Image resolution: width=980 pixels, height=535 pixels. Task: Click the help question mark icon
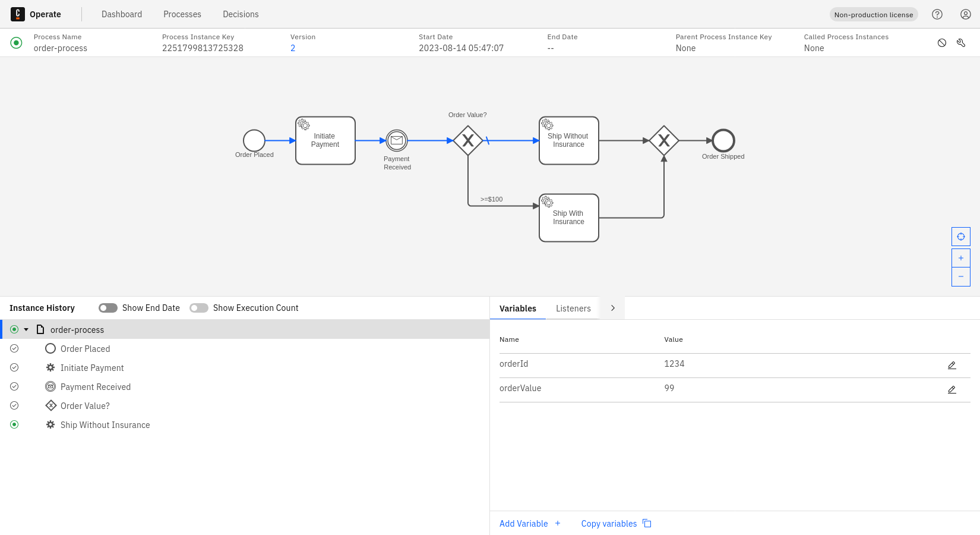[937, 14]
